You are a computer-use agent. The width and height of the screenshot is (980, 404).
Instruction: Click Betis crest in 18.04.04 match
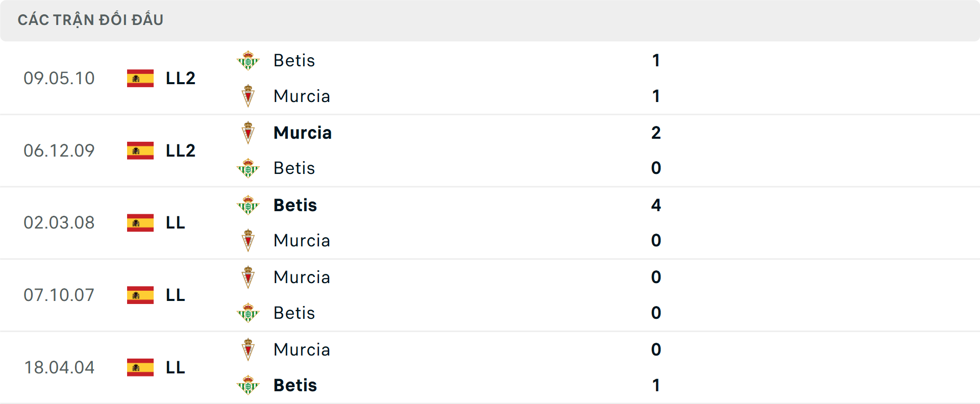248,385
